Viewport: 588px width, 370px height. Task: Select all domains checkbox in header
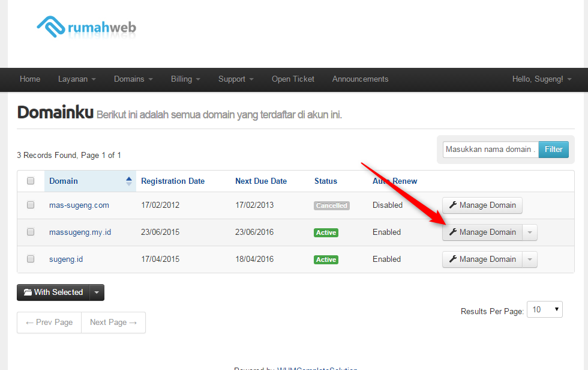coord(31,181)
